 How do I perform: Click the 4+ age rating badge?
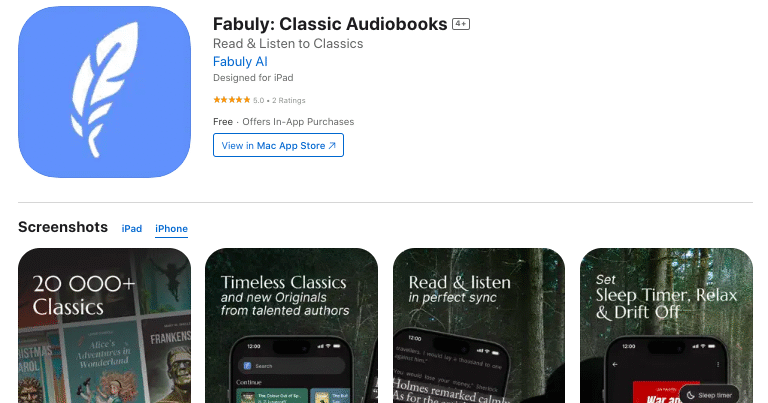460,24
